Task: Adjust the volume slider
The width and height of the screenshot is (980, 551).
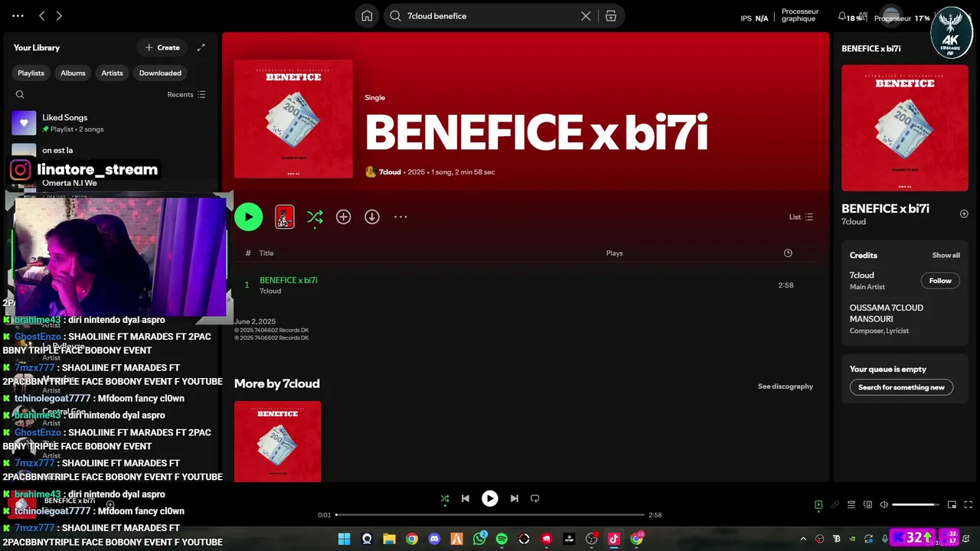Action: pos(916,505)
